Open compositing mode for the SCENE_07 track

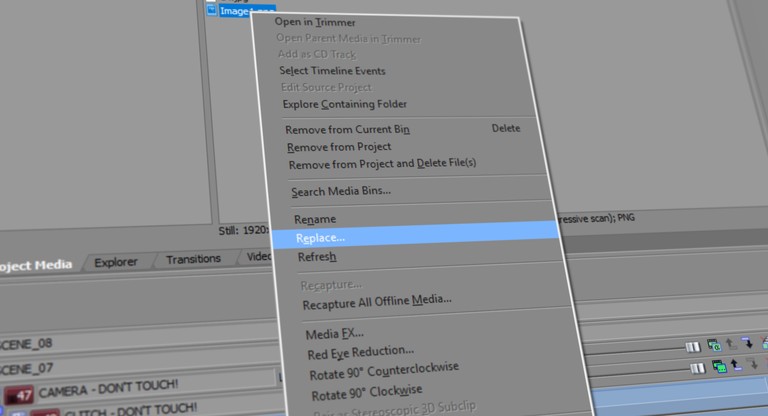pyautogui.click(x=719, y=367)
